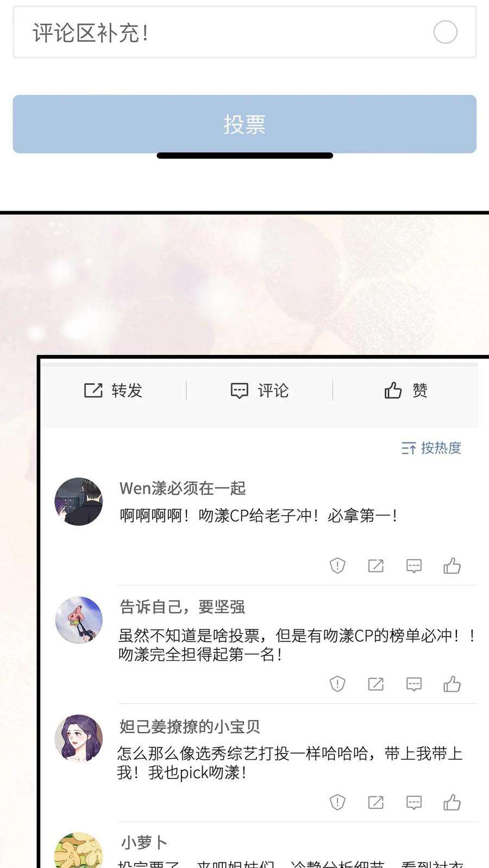Report the 告诉自己，要坚强 comment
The image size is (489, 868).
[337, 684]
